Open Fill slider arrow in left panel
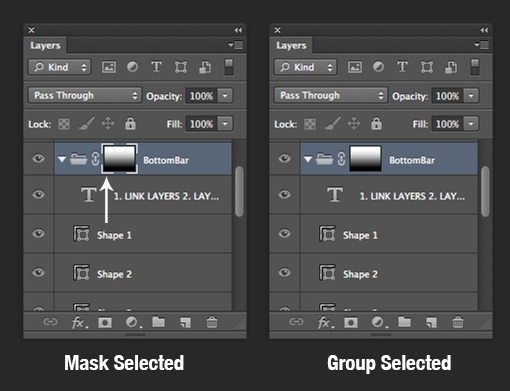The width and height of the screenshot is (510, 391). pos(225,124)
